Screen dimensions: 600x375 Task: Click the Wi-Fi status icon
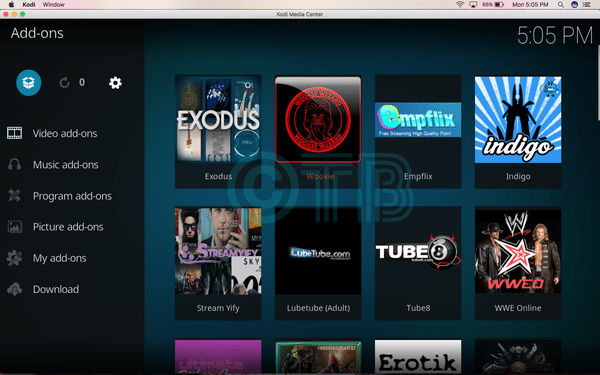460,5
